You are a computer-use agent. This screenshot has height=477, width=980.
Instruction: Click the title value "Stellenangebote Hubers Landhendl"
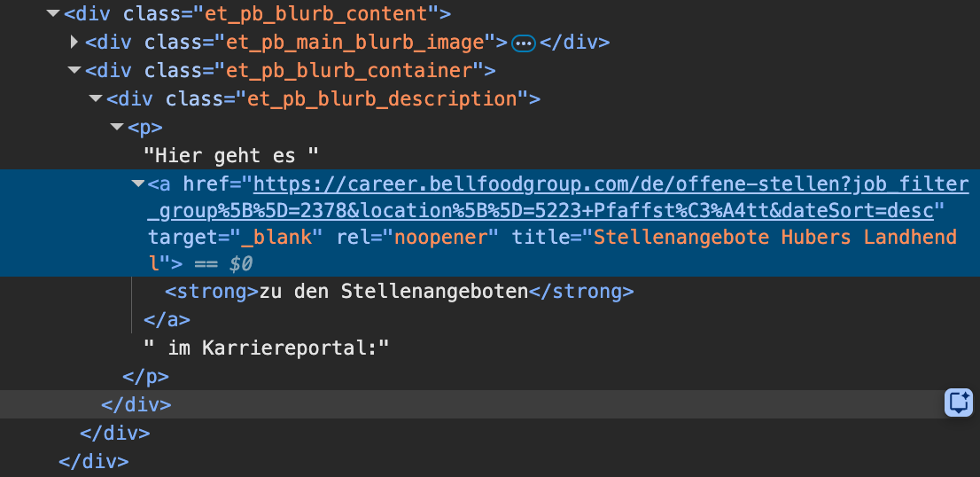click(x=775, y=238)
